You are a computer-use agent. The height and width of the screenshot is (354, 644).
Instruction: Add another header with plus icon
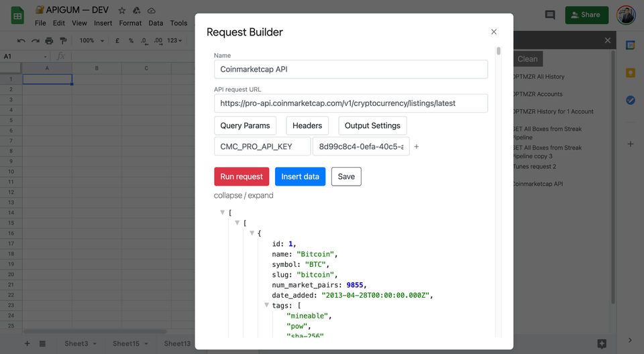[x=416, y=147]
